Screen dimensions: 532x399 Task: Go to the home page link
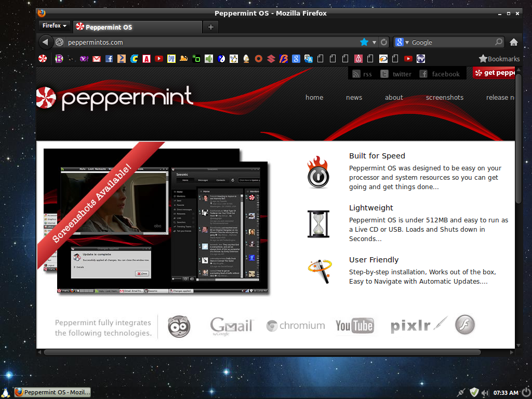pyautogui.click(x=314, y=97)
